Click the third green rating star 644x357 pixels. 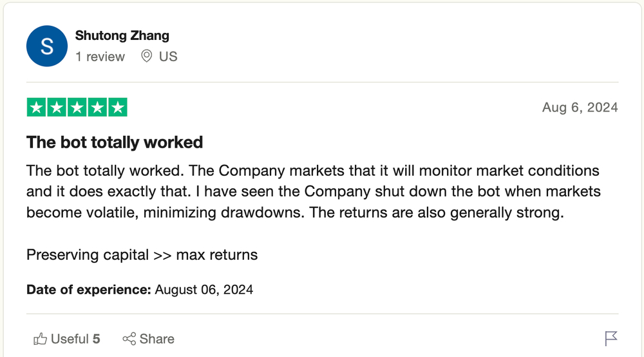pyautogui.click(x=77, y=107)
